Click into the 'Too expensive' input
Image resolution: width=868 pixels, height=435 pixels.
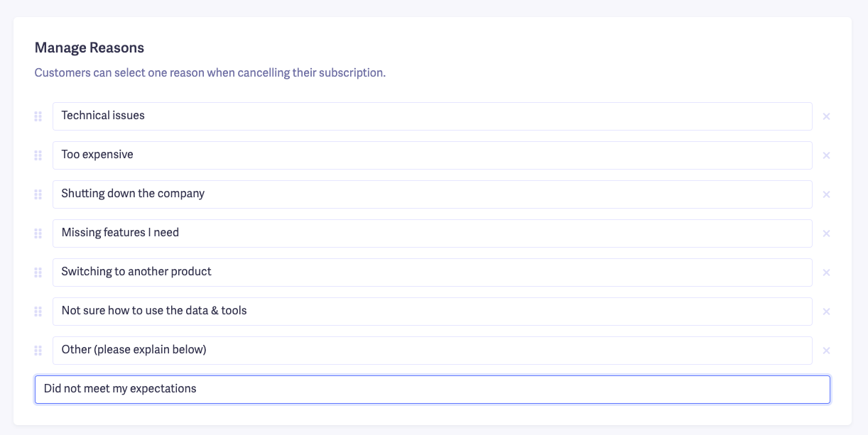(x=432, y=155)
